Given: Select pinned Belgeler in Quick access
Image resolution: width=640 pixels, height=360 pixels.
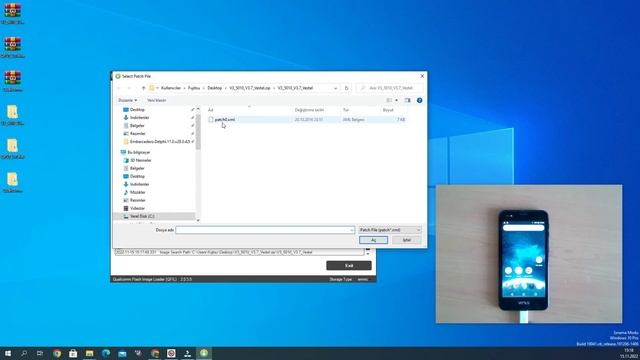Looking at the screenshot, I should 137,125.
